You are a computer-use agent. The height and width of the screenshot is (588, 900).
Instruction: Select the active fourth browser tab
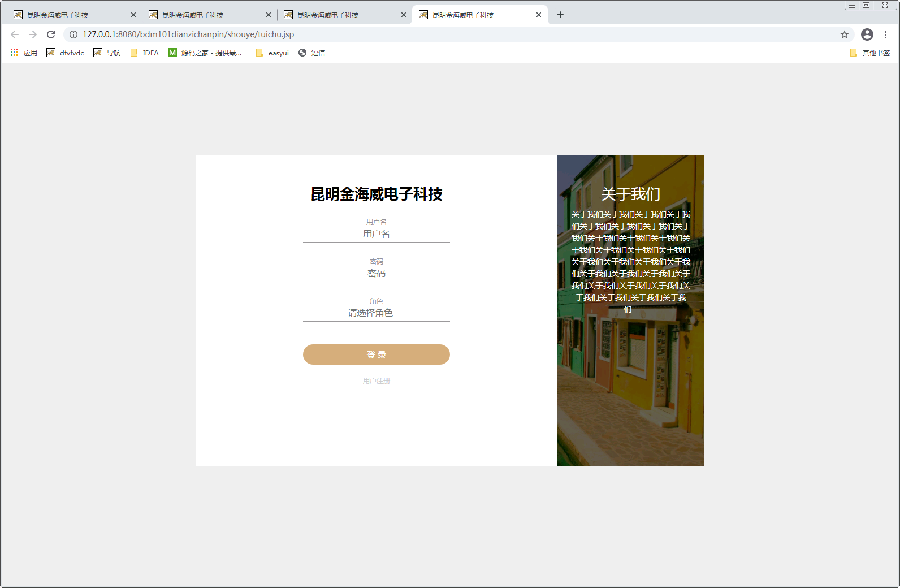coord(479,15)
